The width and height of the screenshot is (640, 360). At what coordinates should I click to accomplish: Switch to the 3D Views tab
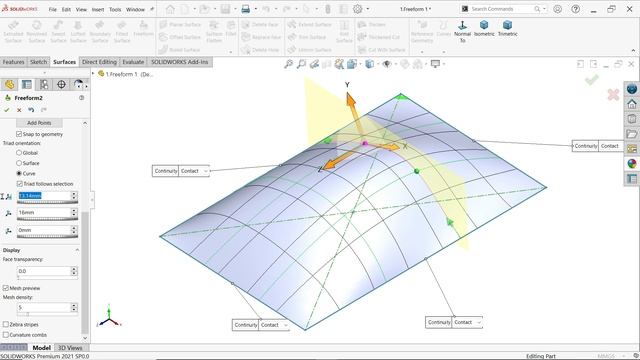pyautogui.click(x=70, y=348)
